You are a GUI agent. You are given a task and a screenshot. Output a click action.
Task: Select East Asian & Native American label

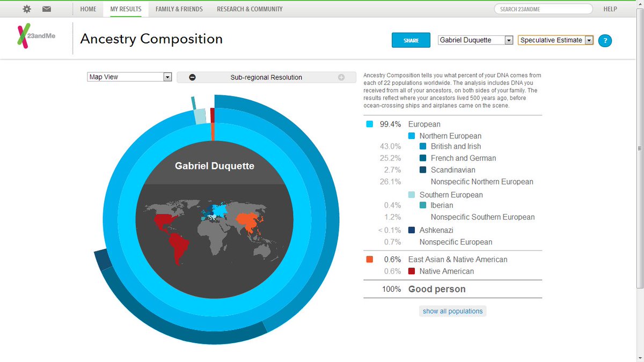coord(457,260)
